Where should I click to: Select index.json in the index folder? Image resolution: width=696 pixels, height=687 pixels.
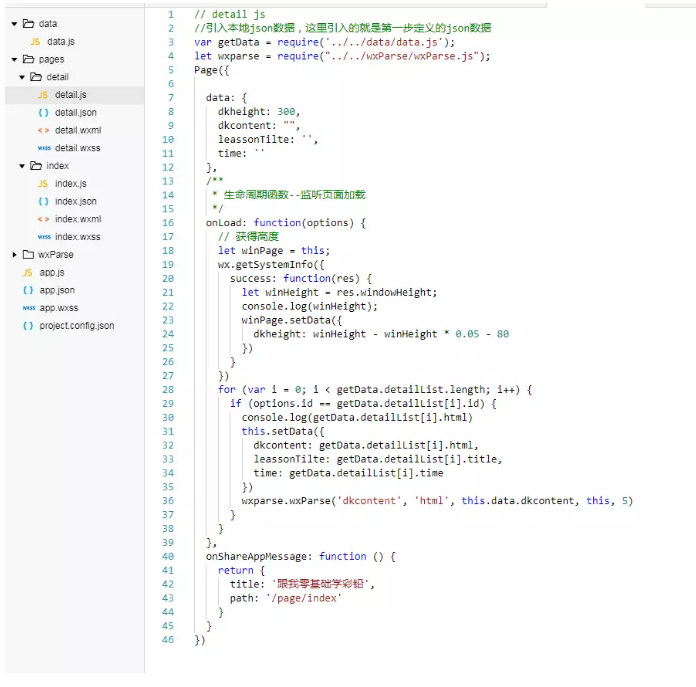point(75,201)
